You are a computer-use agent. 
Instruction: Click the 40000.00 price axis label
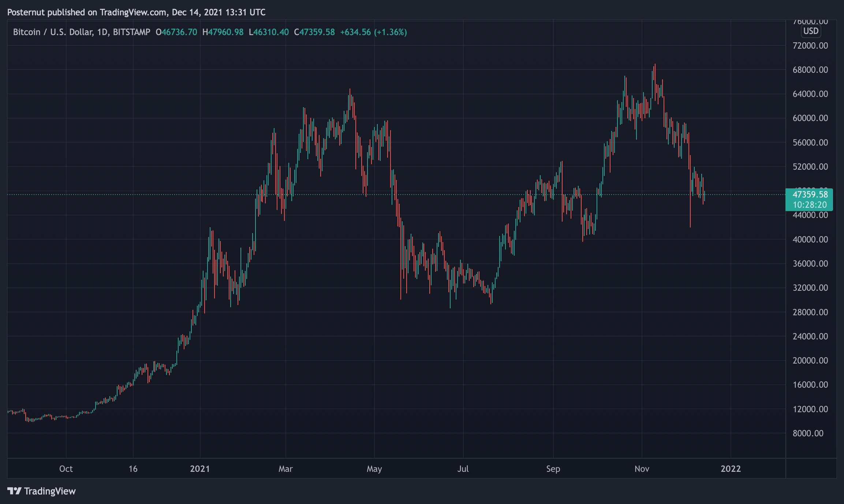point(810,240)
